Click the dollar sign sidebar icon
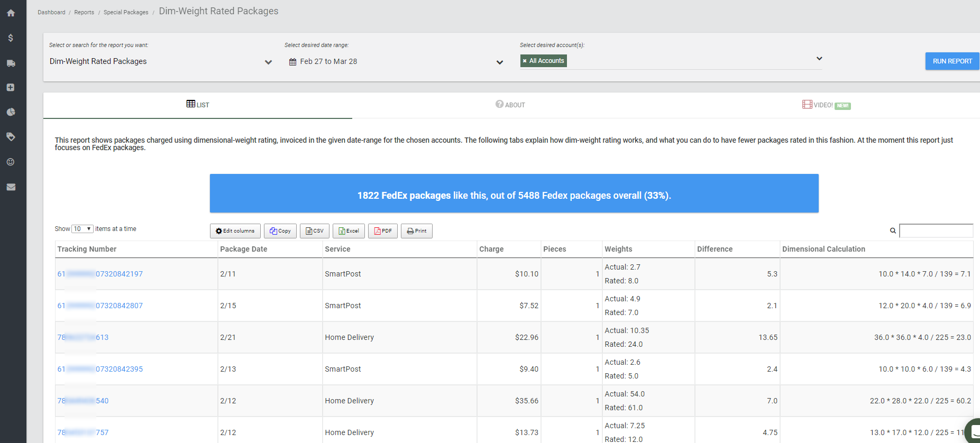Image resolution: width=980 pixels, height=443 pixels. pyautogui.click(x=11, y=38)
